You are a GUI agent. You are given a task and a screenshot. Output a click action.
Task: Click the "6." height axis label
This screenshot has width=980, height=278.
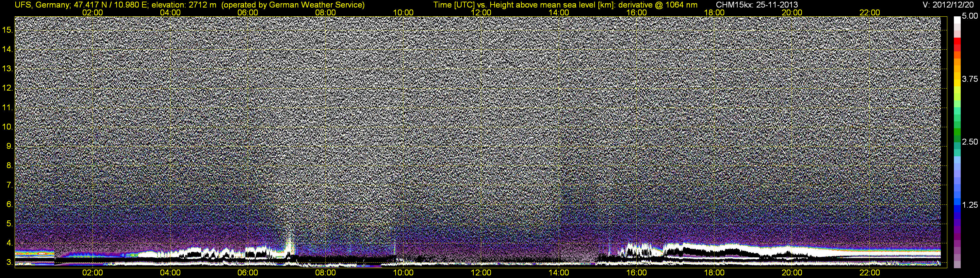coord(9,204)
